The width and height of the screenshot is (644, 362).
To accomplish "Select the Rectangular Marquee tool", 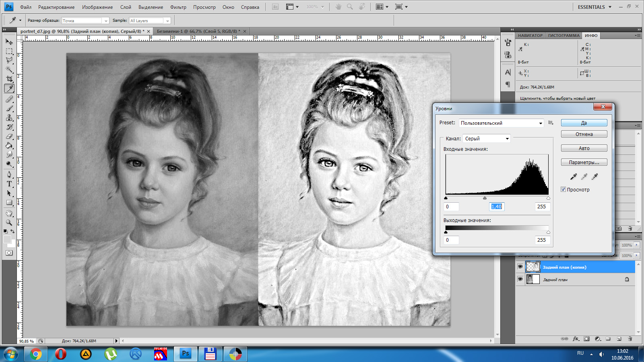I will (9, 51).
